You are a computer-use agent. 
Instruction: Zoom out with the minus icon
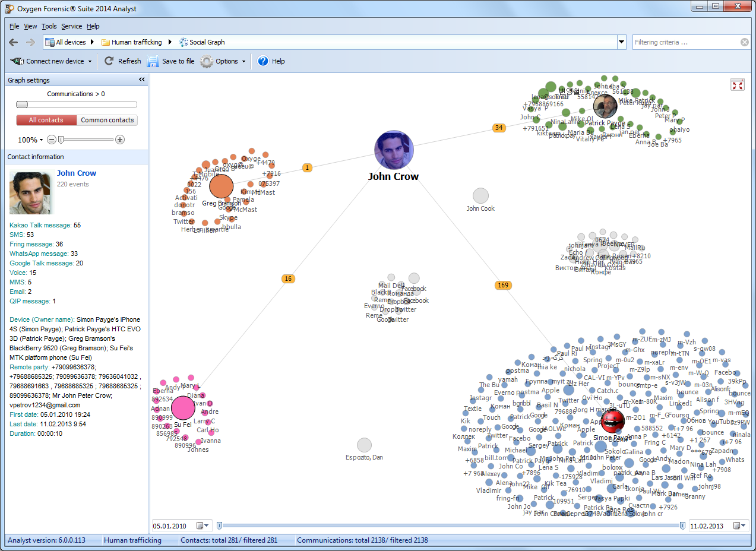click(x=52, y=140)
